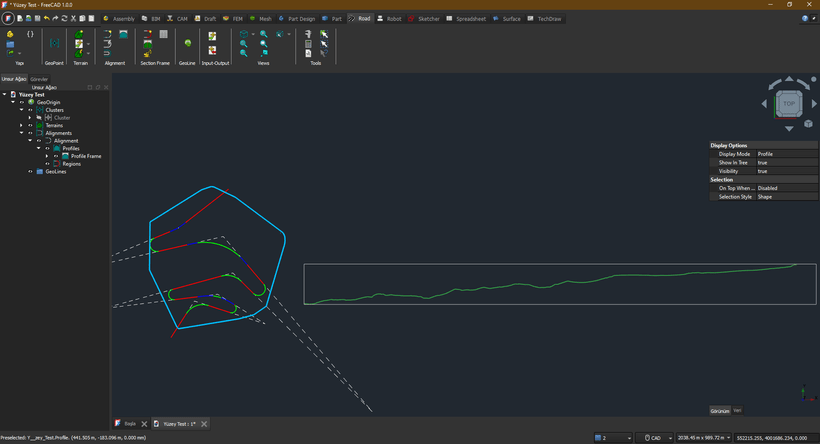The width and height of the screenshot is (820, 444).
Task: Switch to the Sketcher workbench tab
Action: point(424,19)
